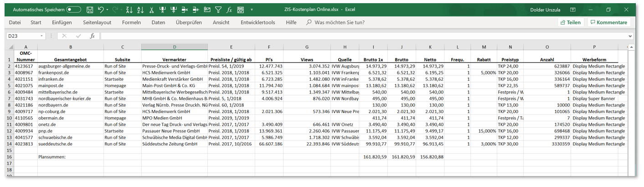Select column A header
The width and height of the screenshot is (644, 187).
tap(26, 47)
